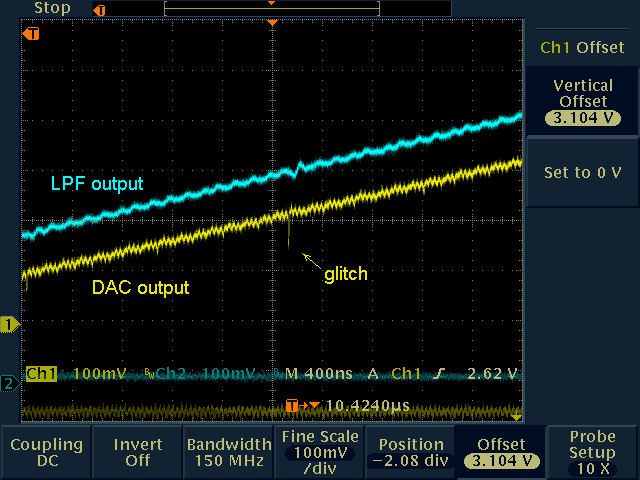Click the rising edge trigger slope symbol
Image resolution: width=640 pixels, height=480 pixels.
click(438, 374)
